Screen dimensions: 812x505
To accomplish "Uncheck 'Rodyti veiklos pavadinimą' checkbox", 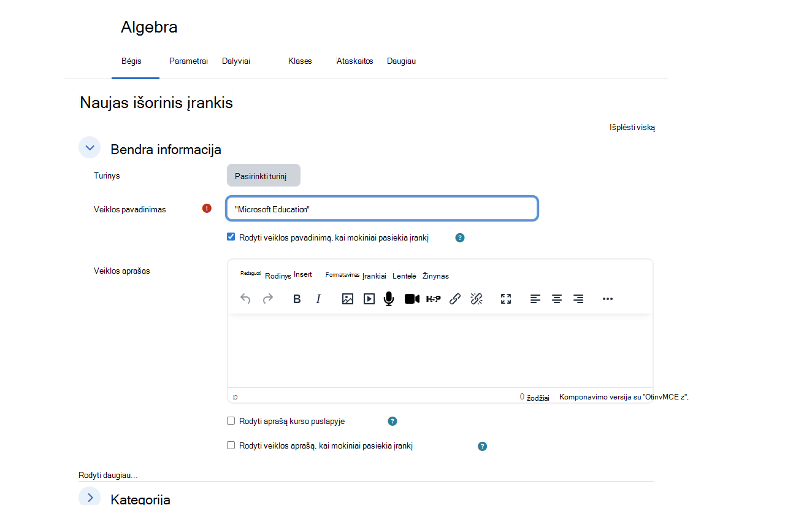I will pyautogui.click(x=231, y=237).
